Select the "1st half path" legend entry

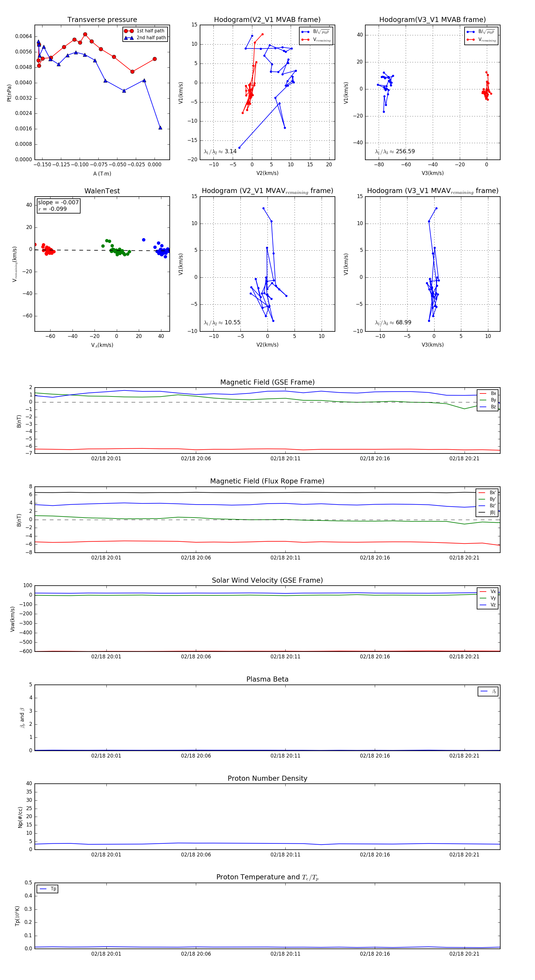145,31
